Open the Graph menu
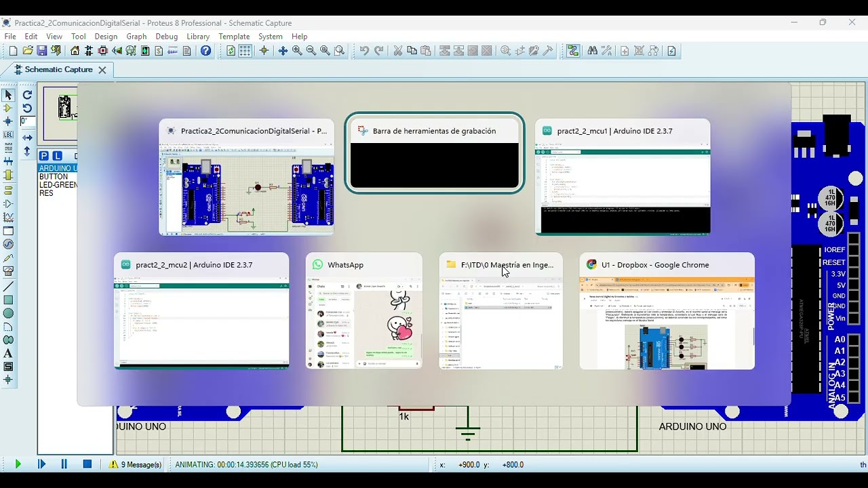 [x=136, y=37]
